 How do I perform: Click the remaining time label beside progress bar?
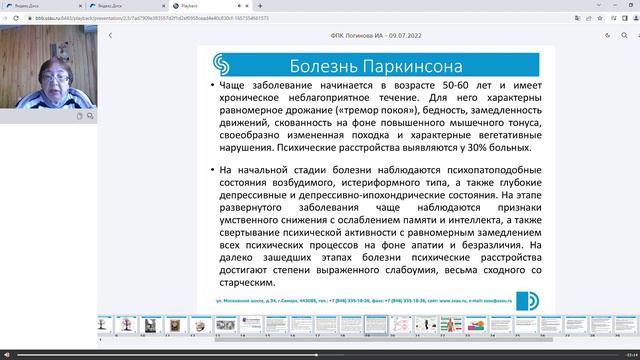[632, 355]
